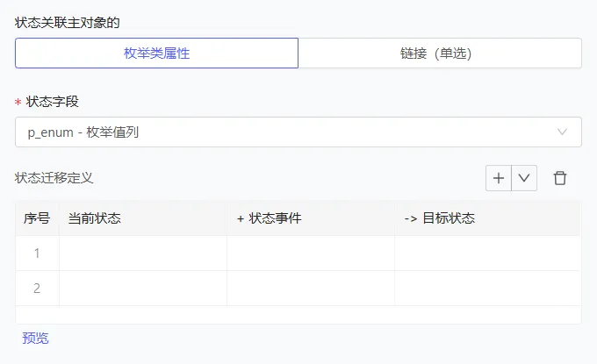Select row number 2
This screenshot has height=364, width=597.
click(x=37, y=289)
